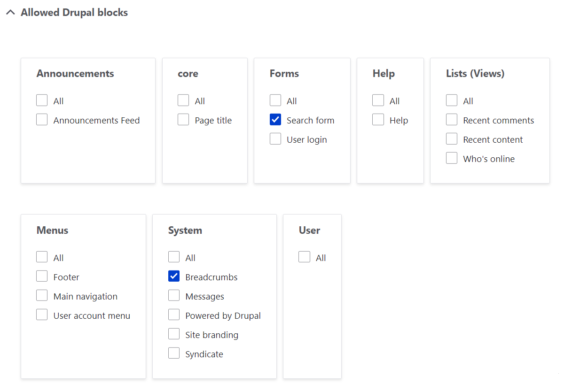564x392 pixels.
Task: Collapse the Allowed Drupal blocks section
Action: [10, 13]
